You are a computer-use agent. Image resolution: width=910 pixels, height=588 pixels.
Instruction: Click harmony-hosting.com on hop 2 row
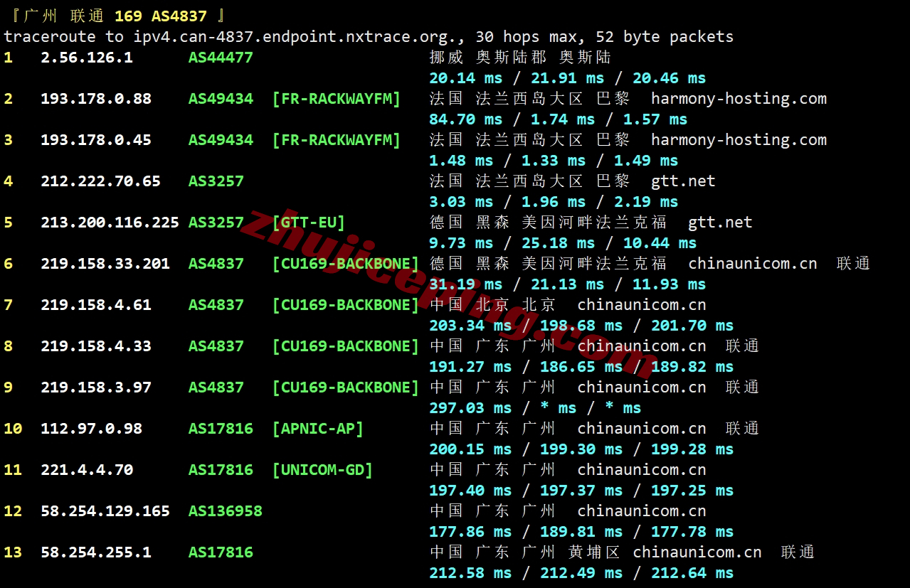(739, 99)
